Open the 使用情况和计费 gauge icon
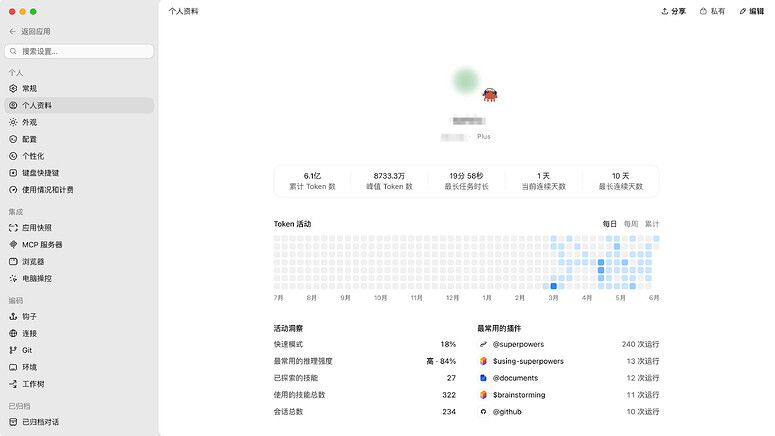Image resolution: width=775 pixels, height=436 pixels. pyautogui.click(x=13, y=189)
